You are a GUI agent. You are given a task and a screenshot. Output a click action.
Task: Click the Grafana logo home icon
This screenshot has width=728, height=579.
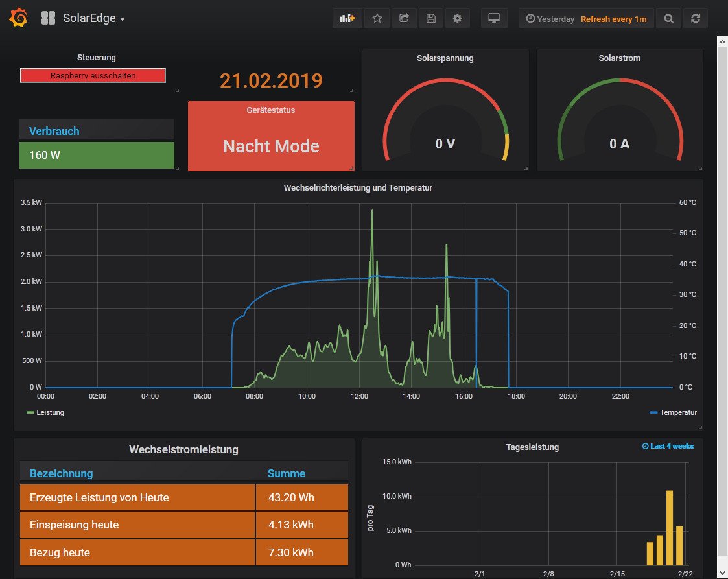pos(19,18)
